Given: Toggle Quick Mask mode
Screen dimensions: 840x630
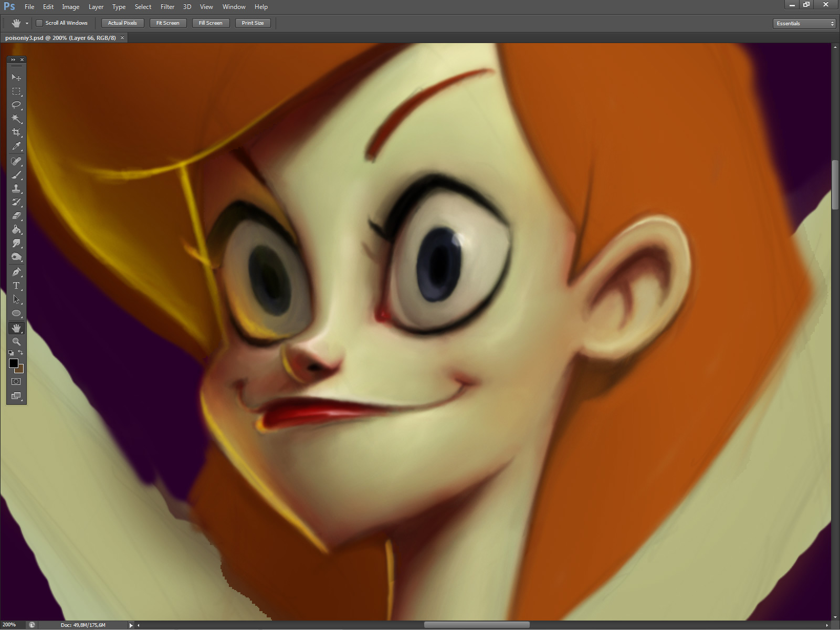Looking at the screenshot, I should pos(16,382).
